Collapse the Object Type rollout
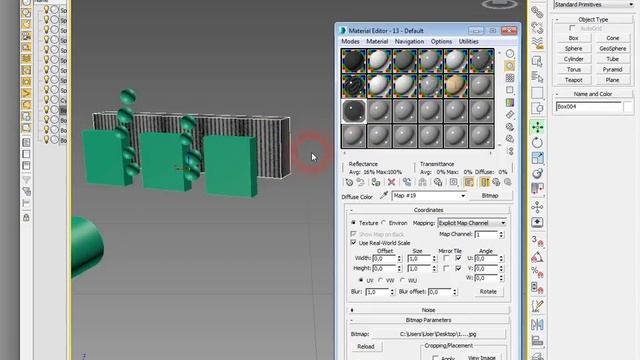The height and width of the screenshot is (360, 640). pos(593,19)
